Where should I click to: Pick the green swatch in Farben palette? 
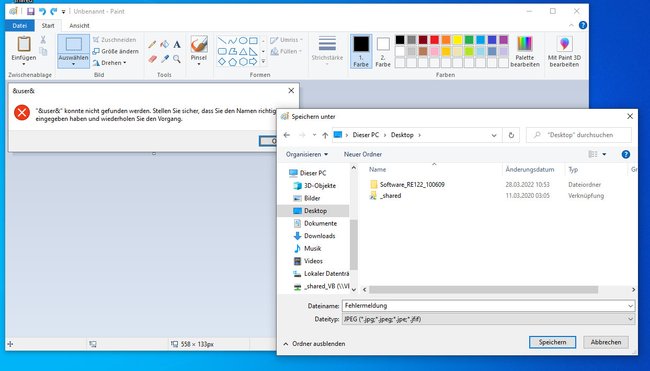(469, 40)
